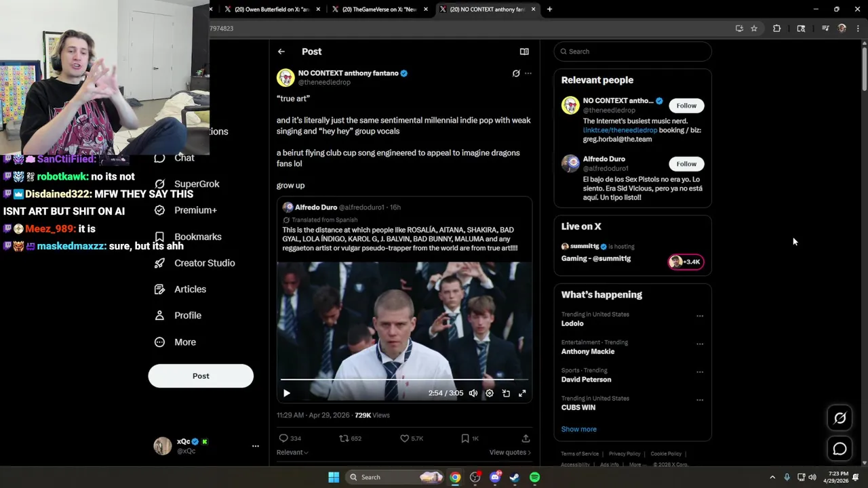Open Alfredo Duro profile in Relevant people

[604, 159]
